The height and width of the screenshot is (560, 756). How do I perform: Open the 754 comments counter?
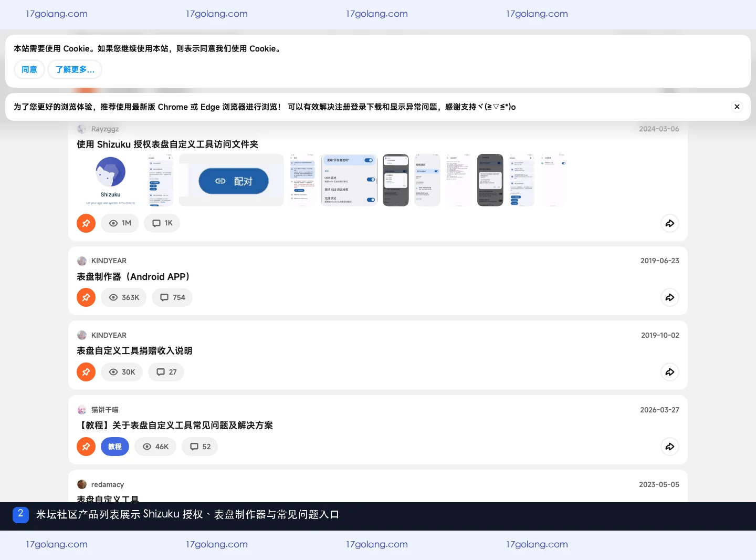coord(172,297)
